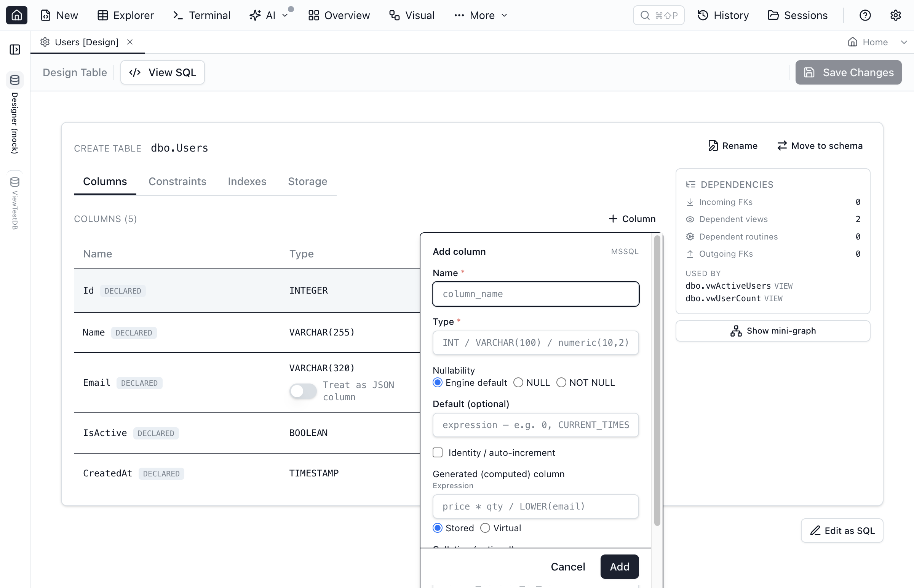Click Show mini-graph button

773,331
